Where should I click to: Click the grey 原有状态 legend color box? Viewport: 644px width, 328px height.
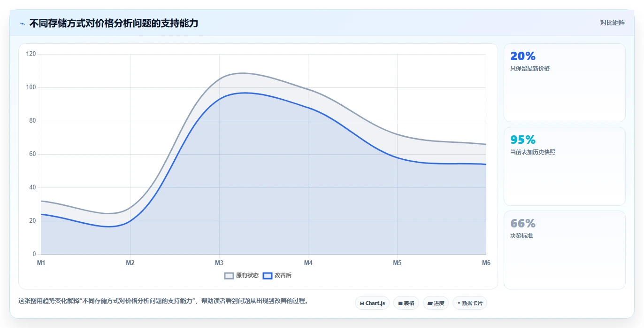pyautogui.click(x=229, y=275)
